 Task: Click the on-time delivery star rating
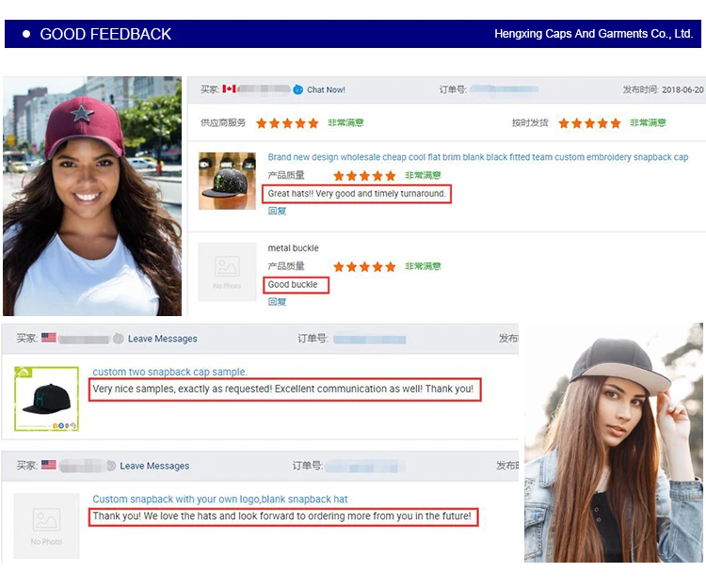pyautogui.click(x=589, y=123)
